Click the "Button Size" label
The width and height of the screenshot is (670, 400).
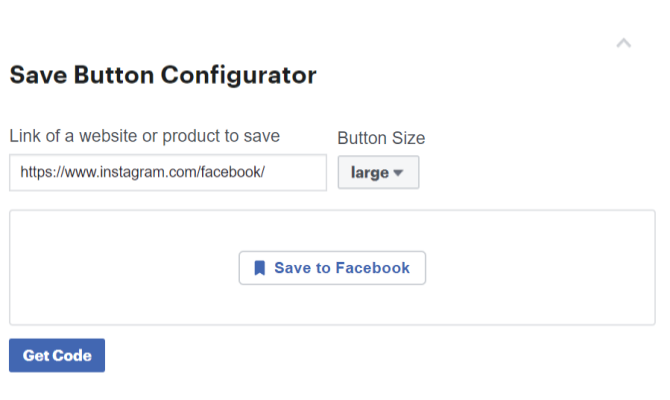point(381,138)
